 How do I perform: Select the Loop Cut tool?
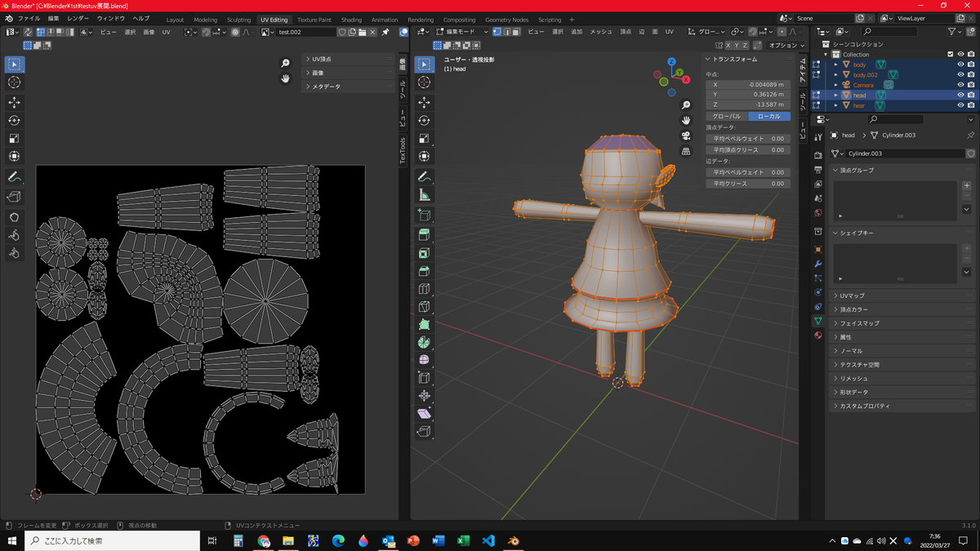424,289
